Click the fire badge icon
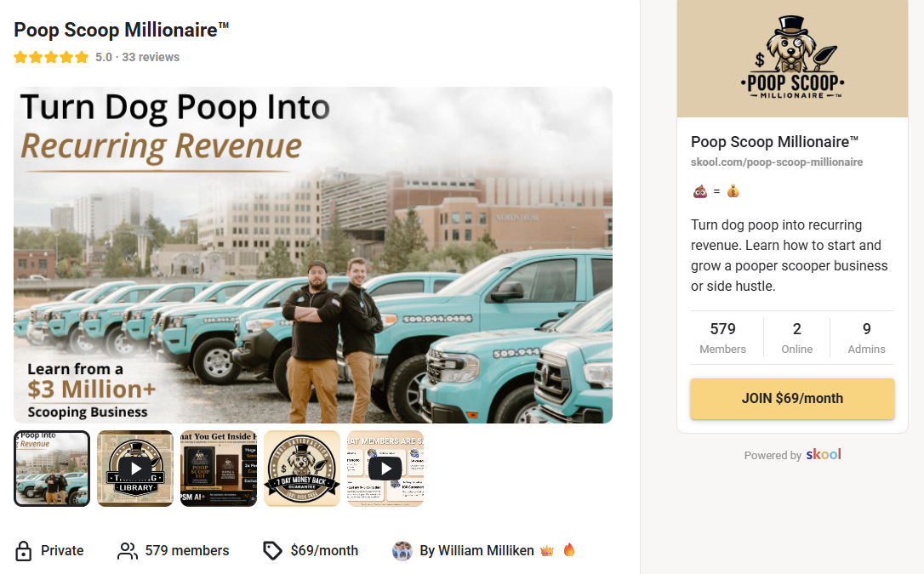This screenshot has width=924, height=574. tap(568, 550)
